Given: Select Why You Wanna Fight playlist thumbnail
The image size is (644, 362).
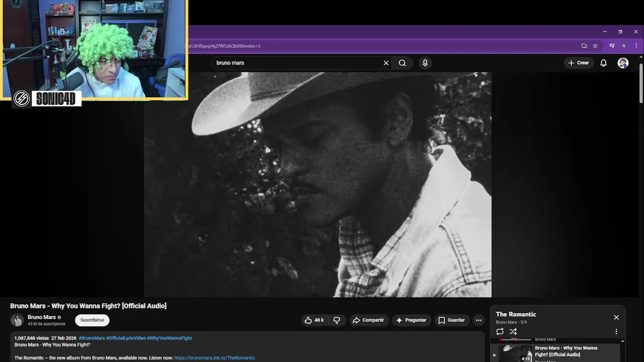Looking at the screenshot, I should point(515,353).
